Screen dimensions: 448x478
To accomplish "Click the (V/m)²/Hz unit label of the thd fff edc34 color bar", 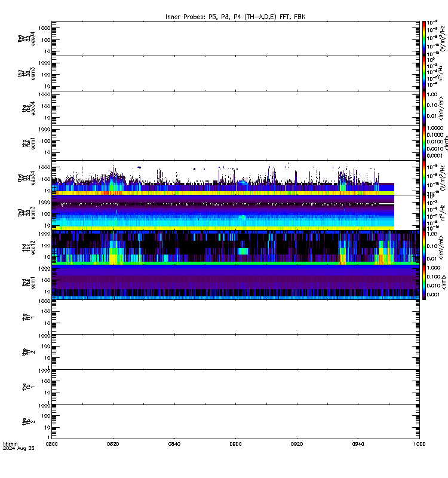I will coord(443,177).
